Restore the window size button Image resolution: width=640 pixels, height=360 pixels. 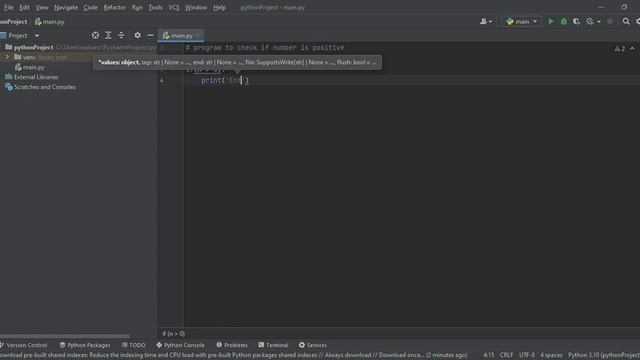[x=624, y=7]
